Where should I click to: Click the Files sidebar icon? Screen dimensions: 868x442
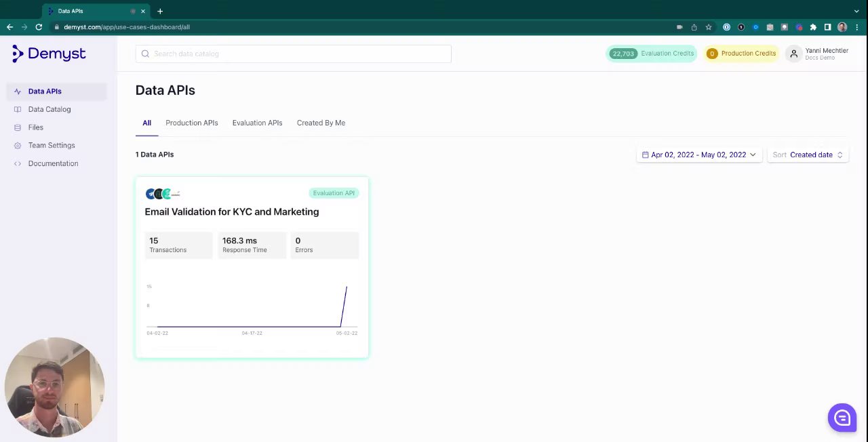pos(18,127)
